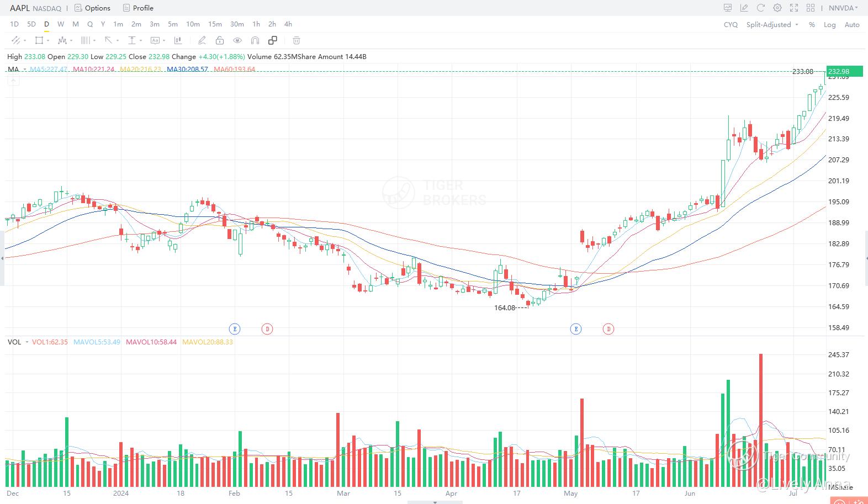Expand the MA indicator dropdown
Image resolution: width=868 pixels, height=504 pixels.
pos(25,70)
